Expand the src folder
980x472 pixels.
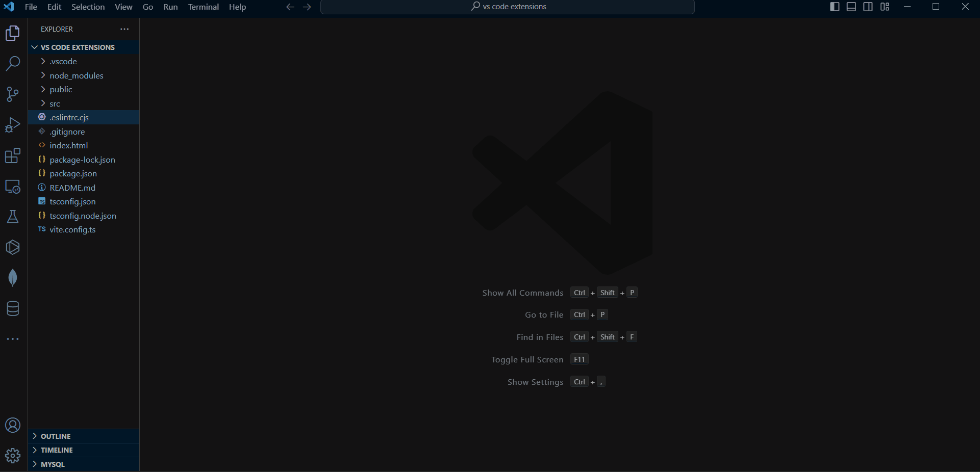(84, 103)
